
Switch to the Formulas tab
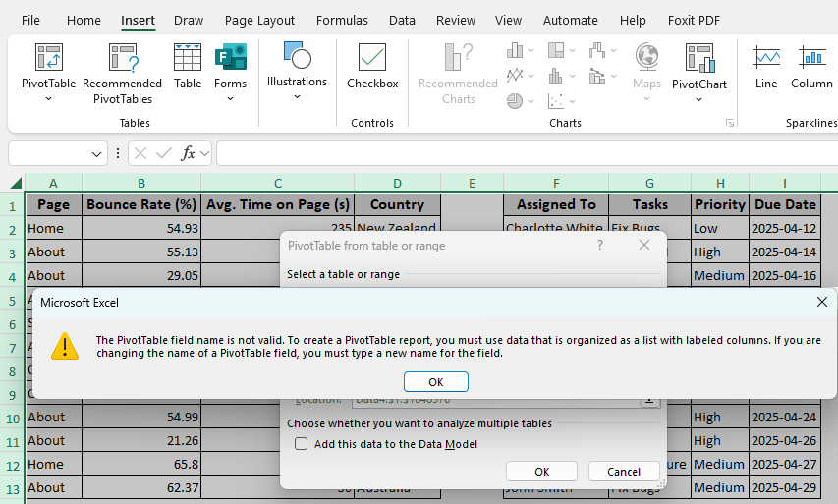[x=342, y=20]
